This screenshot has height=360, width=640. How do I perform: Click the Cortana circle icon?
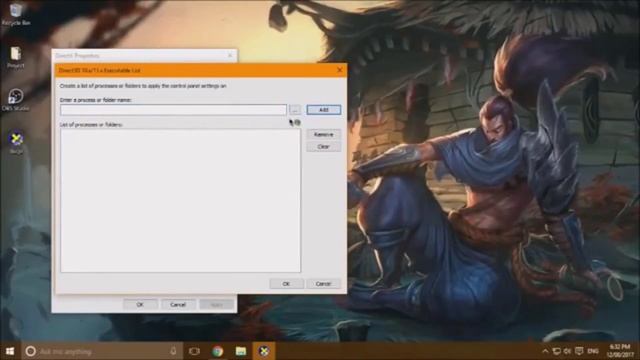[30, 351]
